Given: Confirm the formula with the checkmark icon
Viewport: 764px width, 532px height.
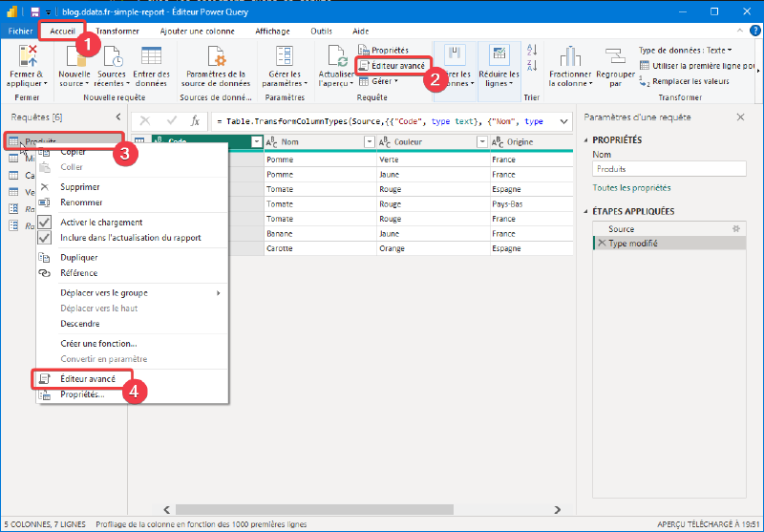Looking at the screenshot, I should [x=172, y=120].
